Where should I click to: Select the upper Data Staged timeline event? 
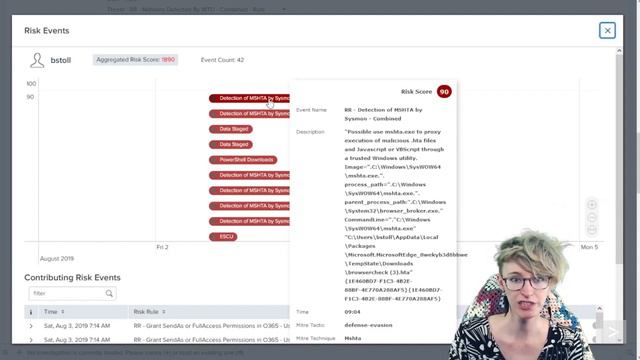pyautogui.click(x=231, y=129)
